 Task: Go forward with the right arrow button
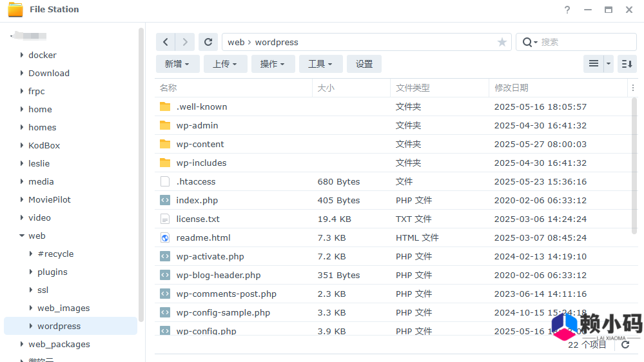(185, 42)
